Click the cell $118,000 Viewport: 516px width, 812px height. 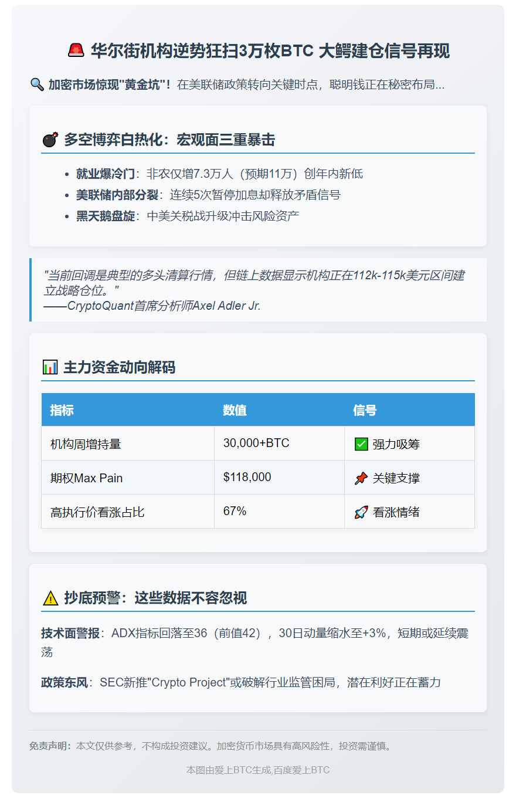[279, 478]
